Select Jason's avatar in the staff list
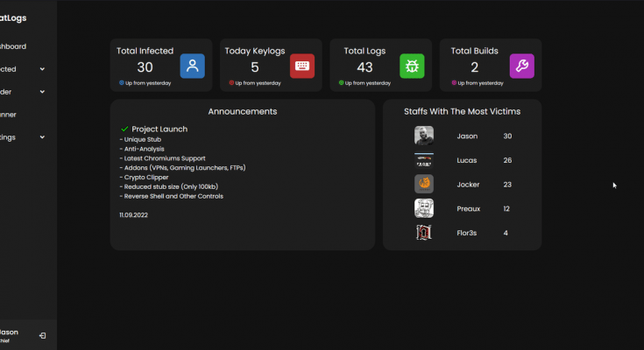This screenshot has width=644, height=350. 424,136
